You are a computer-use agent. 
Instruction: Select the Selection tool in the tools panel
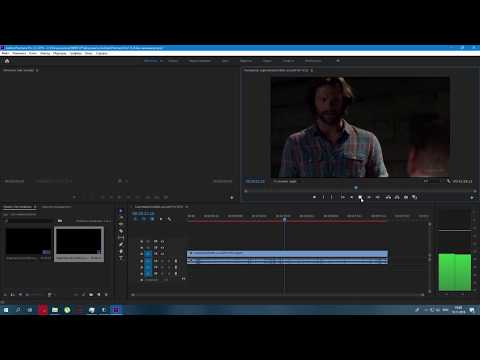click(121, 211)
